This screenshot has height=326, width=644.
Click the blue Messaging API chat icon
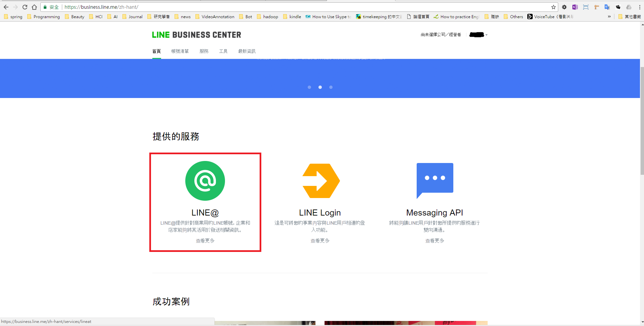coord(435,181)
